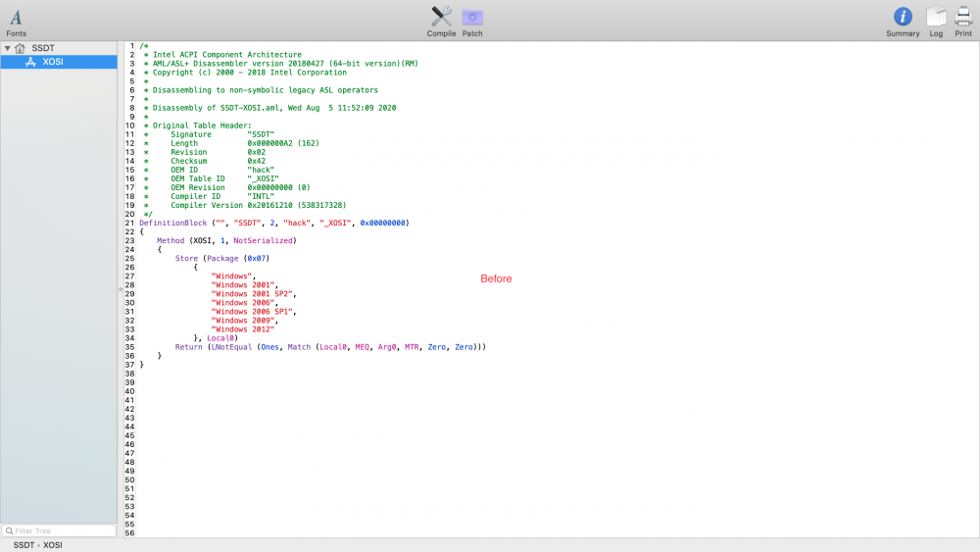Click the "Windows 2012" string in code

coord(243,329)
